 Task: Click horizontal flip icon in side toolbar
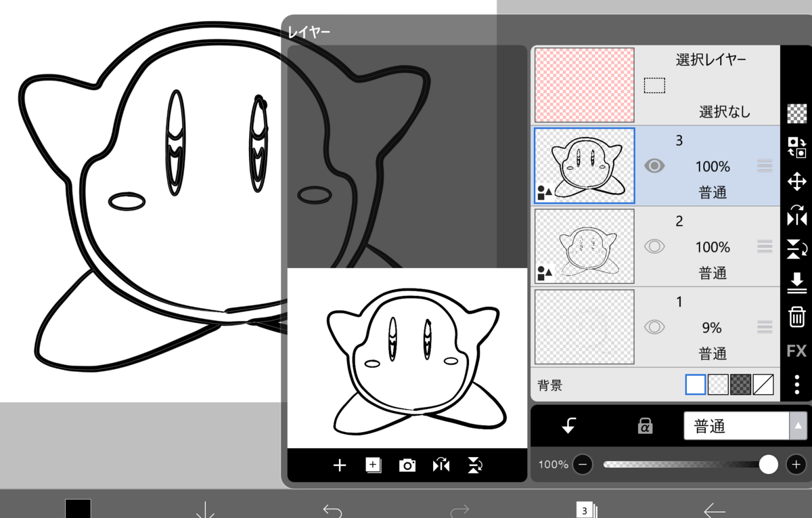[x=796, y=215]
